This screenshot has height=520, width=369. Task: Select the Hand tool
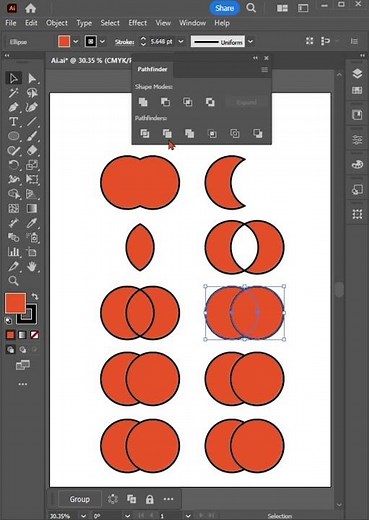point(32,266)
